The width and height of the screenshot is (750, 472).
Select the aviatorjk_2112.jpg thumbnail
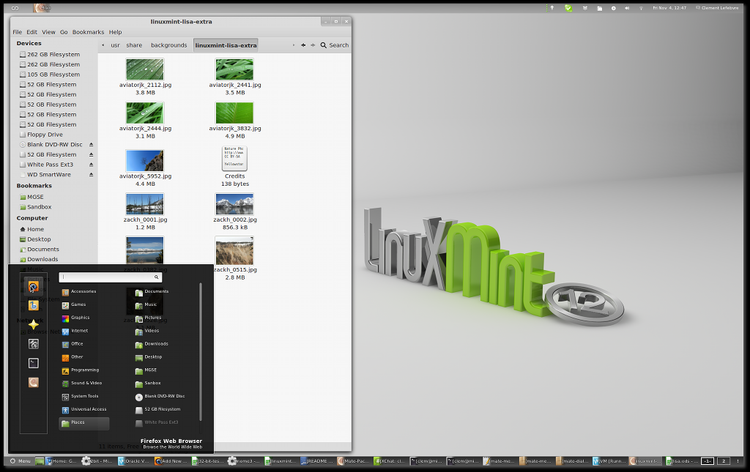(145, 70)
